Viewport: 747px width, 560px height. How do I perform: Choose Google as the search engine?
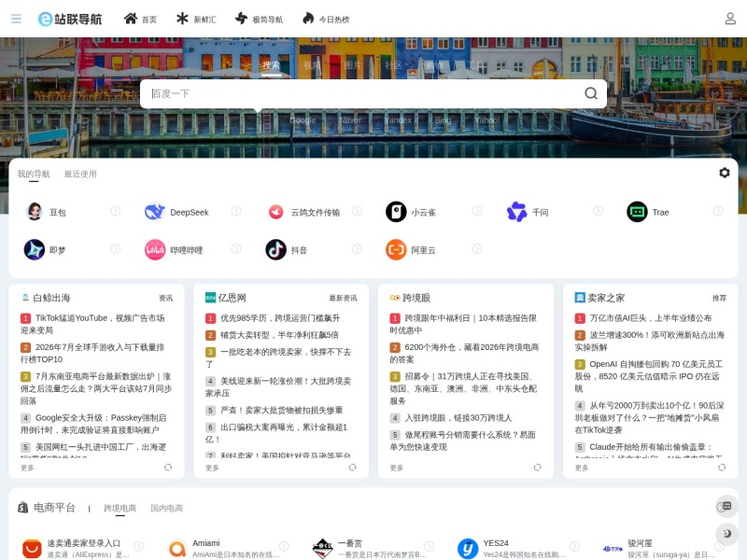tap(303, 120)
